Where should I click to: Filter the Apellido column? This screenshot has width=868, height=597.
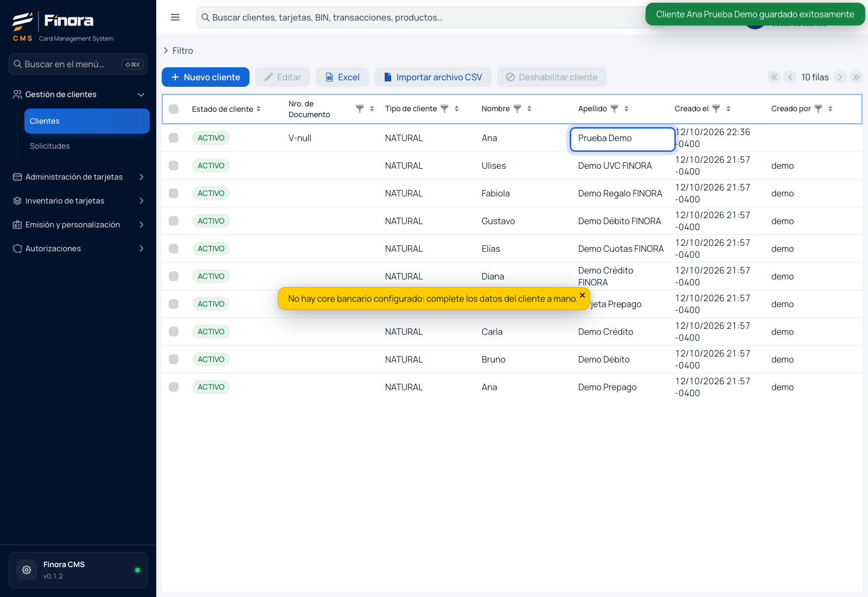click(614, 109)
